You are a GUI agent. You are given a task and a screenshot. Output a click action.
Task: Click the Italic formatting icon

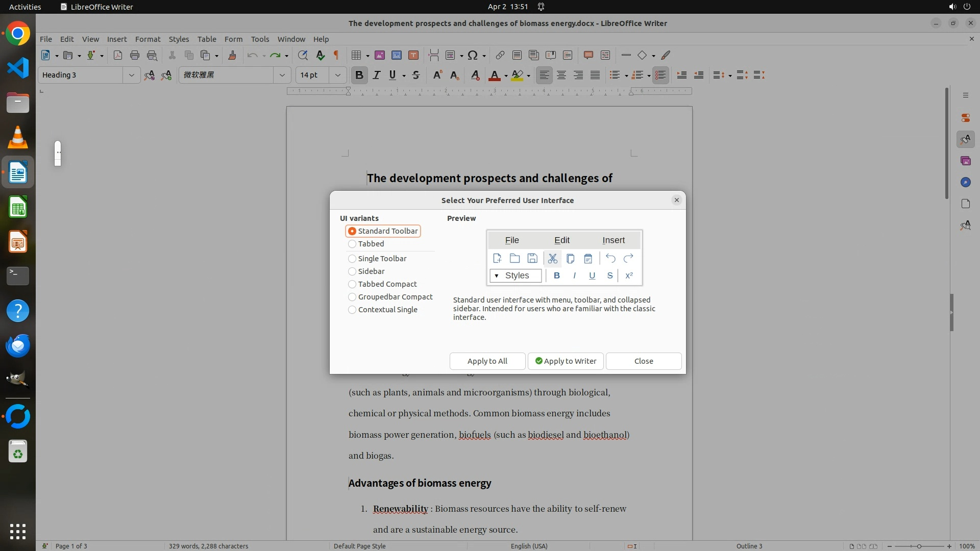pos(376,75)
